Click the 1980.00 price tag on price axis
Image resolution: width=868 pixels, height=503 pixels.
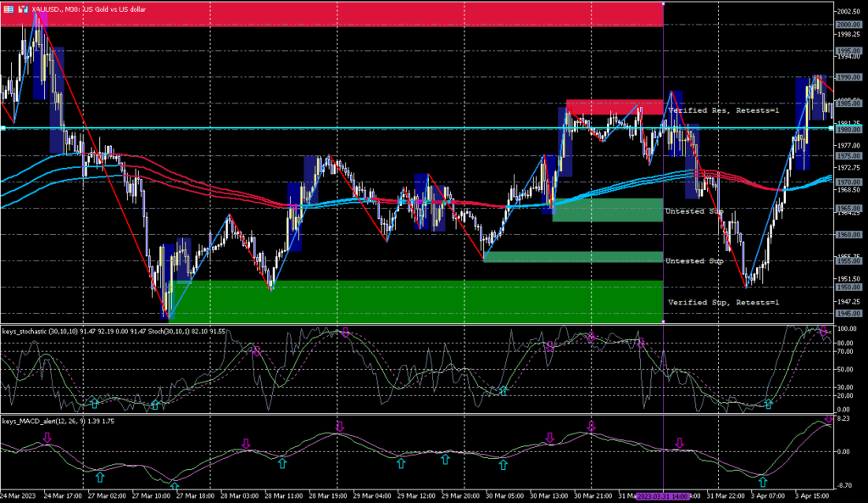pyautogui.click(x=849, y=130)
